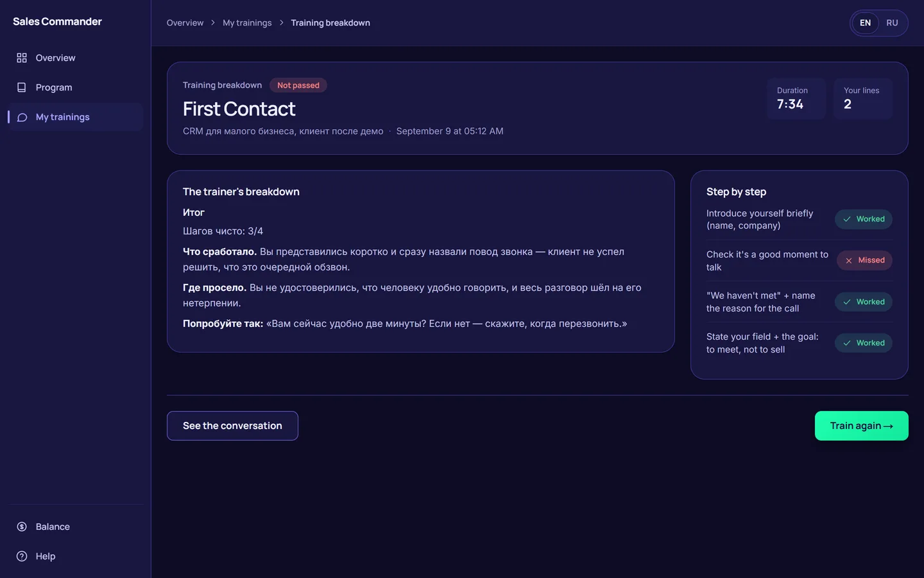Click the 'September 9 at 05:12 AM' date

point(450,131)
